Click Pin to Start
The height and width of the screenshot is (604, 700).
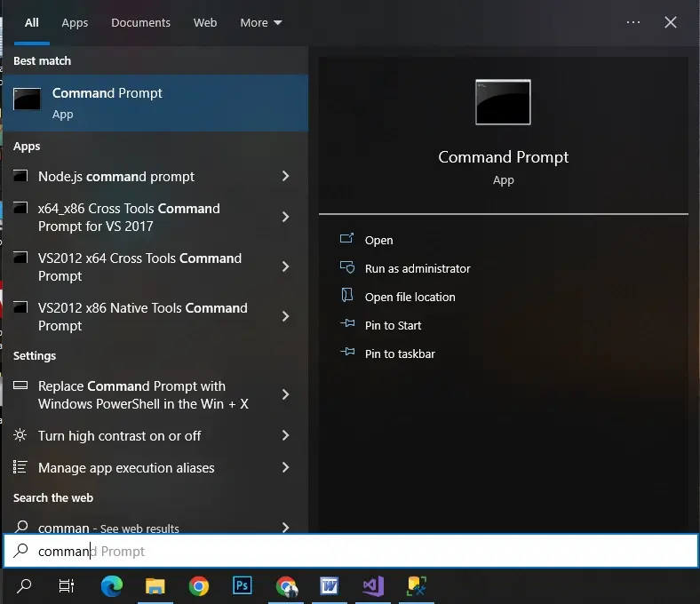pyautogui.click(x=393, y=325)
